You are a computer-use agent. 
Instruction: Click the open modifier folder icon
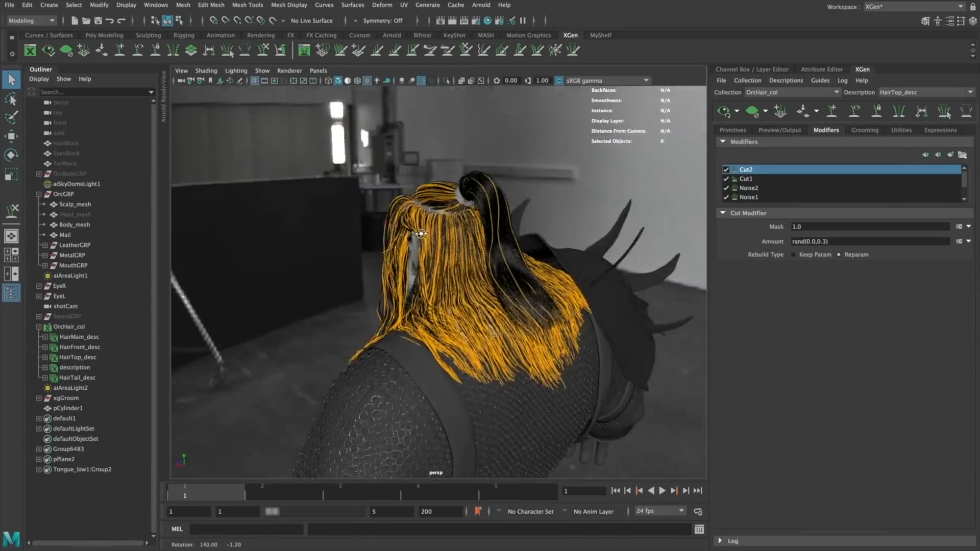point(963,155)
